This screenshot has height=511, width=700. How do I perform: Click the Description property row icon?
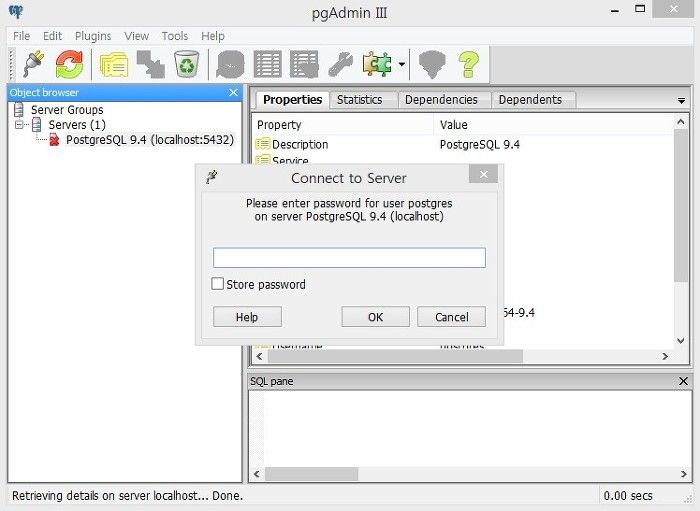click(262, 144)
